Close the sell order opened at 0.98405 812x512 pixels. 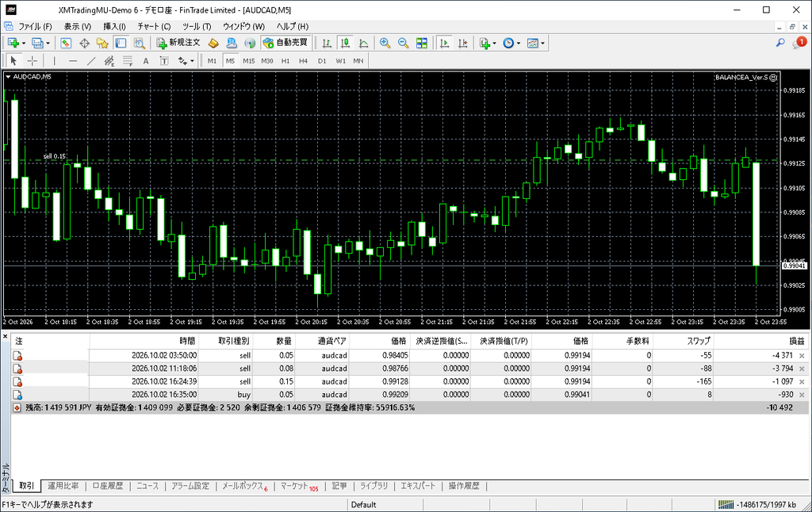point(802,356)
